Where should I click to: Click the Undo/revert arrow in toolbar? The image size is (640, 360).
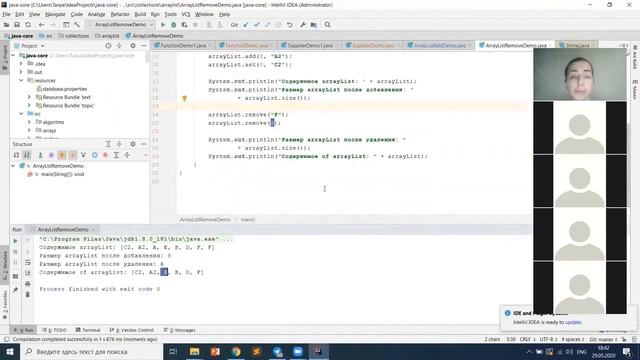coord(289,25)
